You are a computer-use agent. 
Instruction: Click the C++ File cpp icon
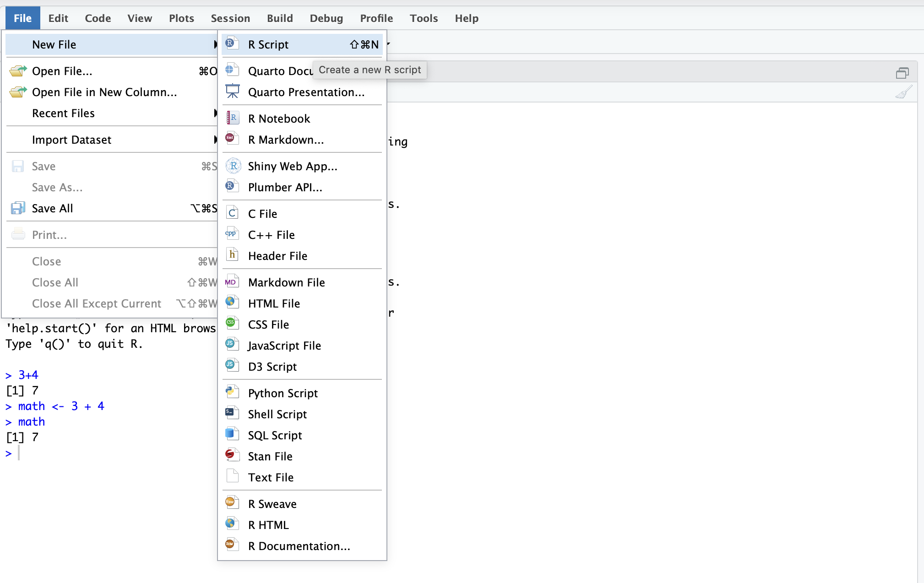tap(232, 234)
